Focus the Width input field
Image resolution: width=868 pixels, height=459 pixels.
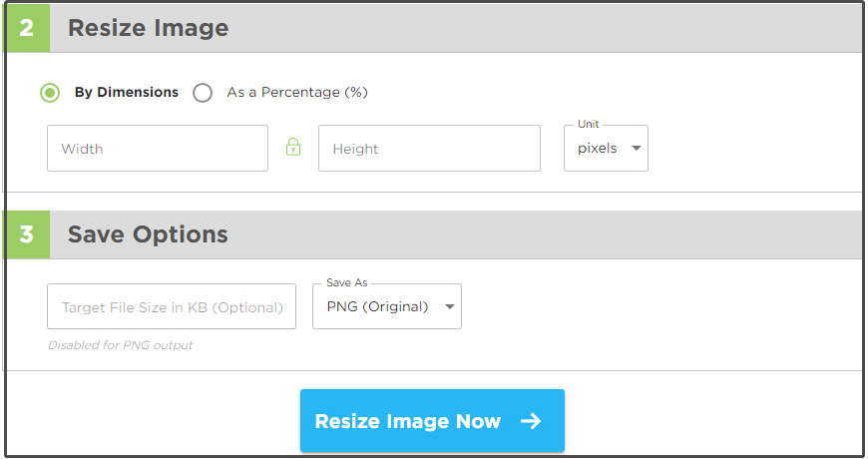tap(158, 149)
